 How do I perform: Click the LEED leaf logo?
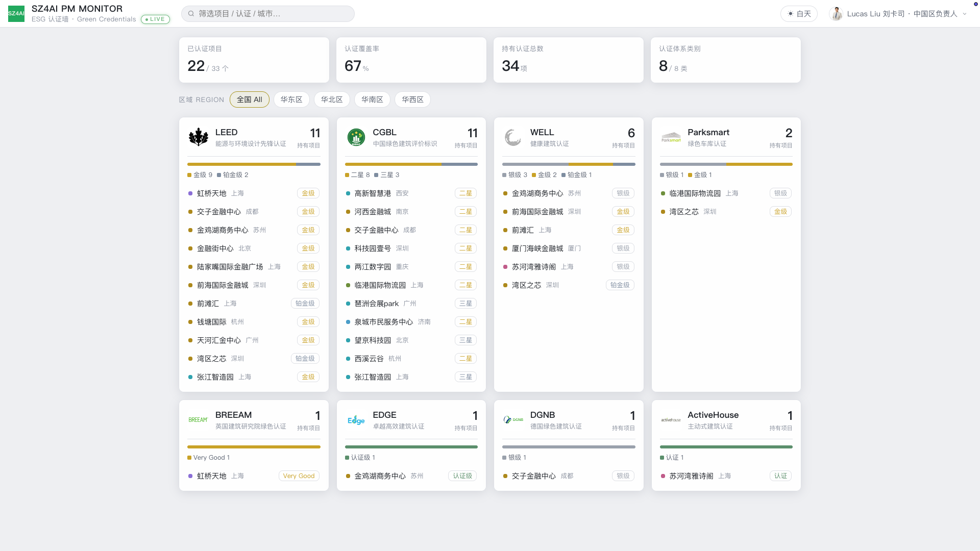pos(199,137)
